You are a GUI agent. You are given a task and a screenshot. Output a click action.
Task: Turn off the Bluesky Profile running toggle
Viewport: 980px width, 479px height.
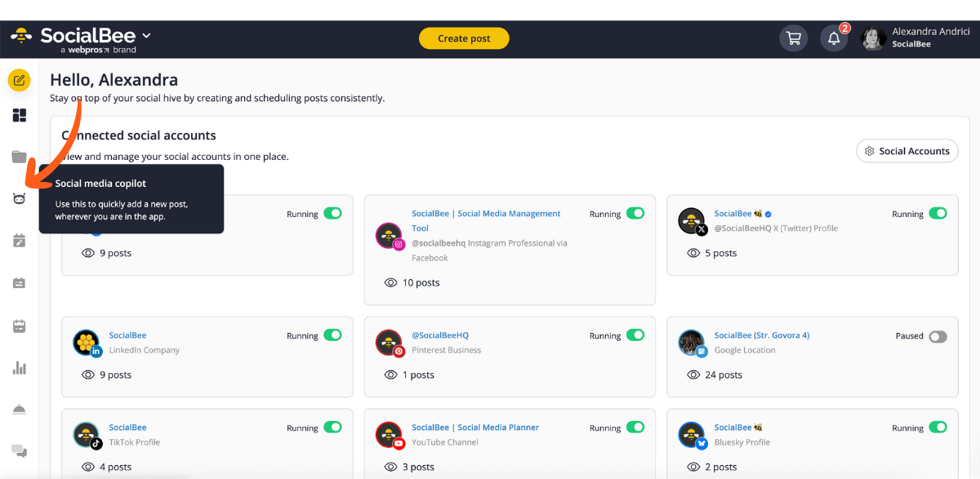[x=938, y=427]
